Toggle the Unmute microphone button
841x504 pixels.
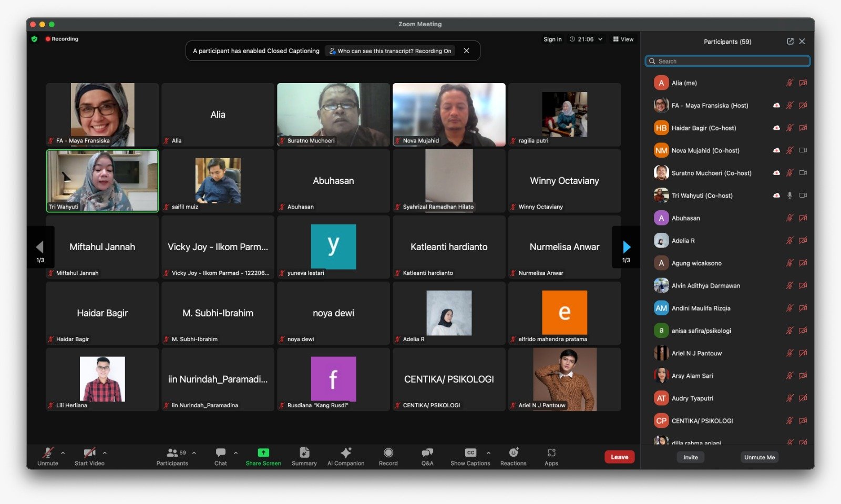[x=48, y=453]
